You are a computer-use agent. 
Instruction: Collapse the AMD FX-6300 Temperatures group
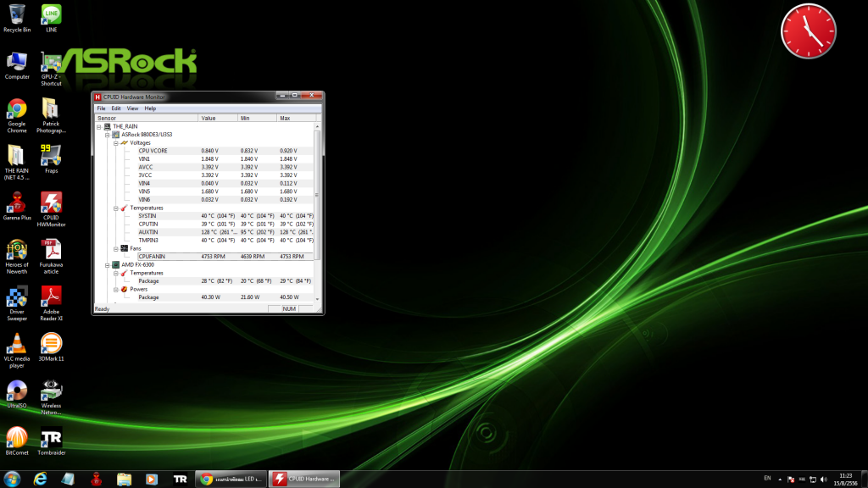click(115, 274)
